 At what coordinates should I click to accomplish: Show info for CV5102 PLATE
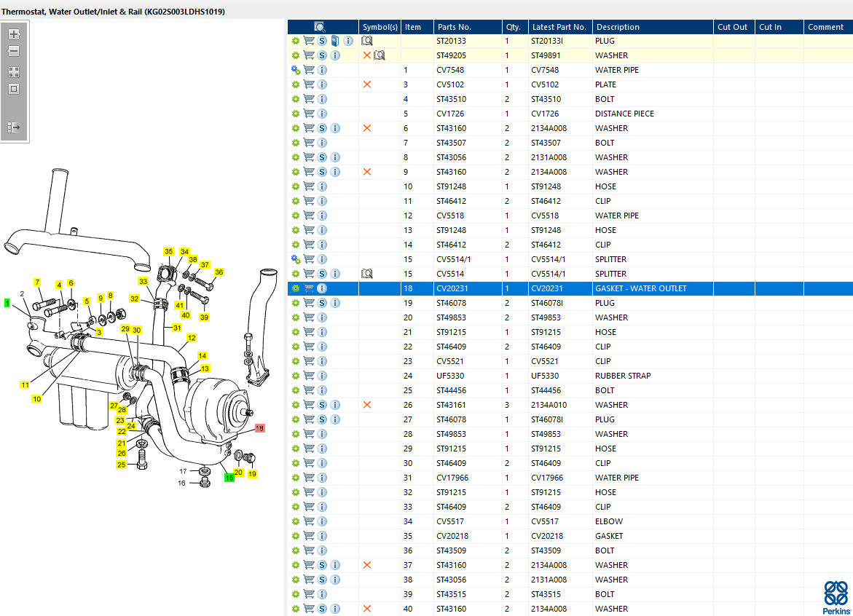[322, 84]
